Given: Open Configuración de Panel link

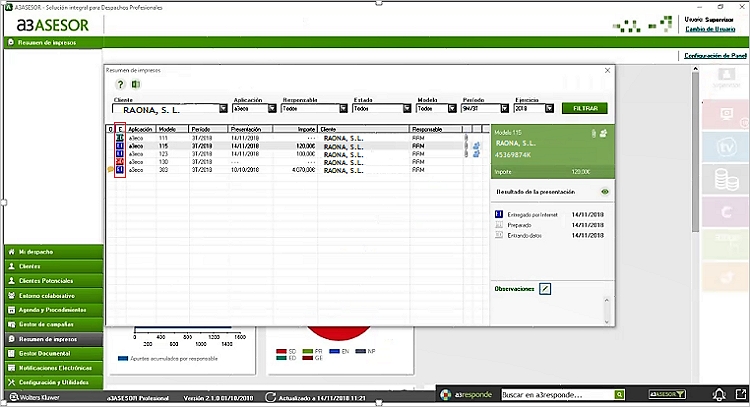Looking at the screenshot, I should (715, 55).
